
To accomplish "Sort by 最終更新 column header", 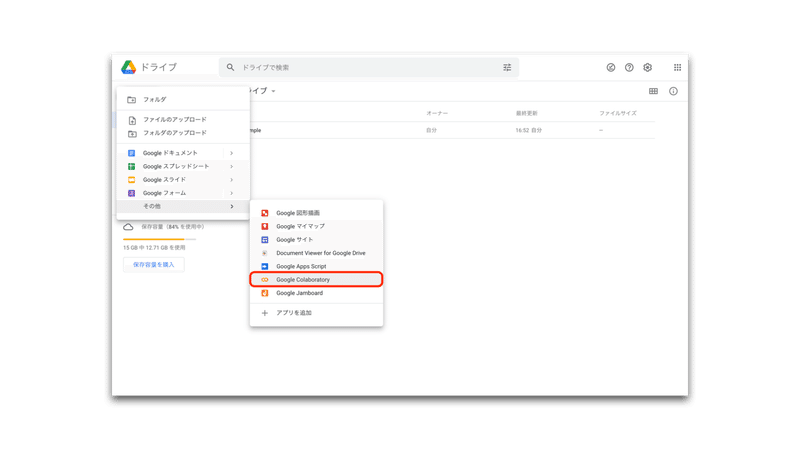I will pyautogui.click(x=527, y=113).
